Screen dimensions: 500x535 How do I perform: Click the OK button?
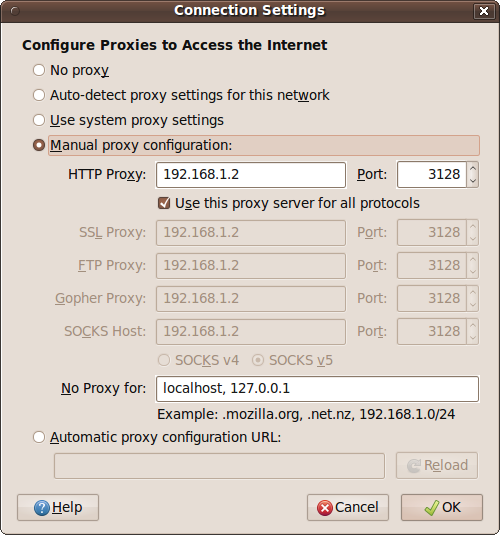point(442,507)
